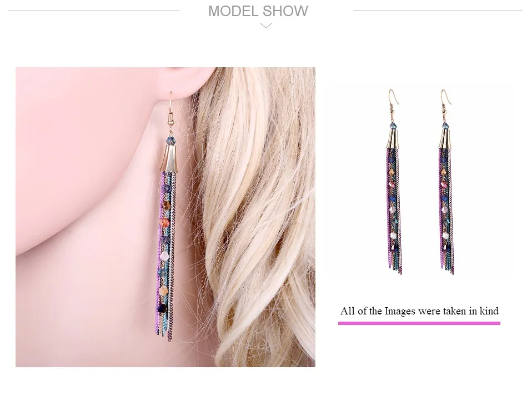This screenshot has height=410, width=532.
Task: Click the blue bead atop the worn earring
Action: coord(170,140)
